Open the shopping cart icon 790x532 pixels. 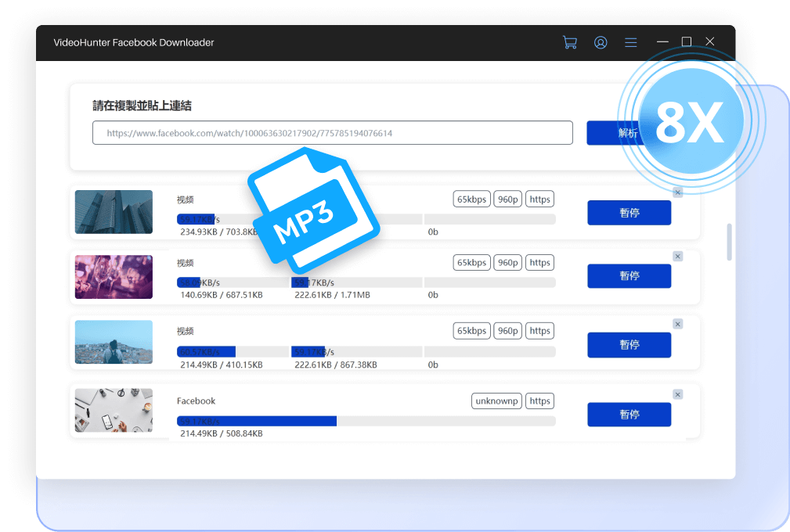(570, 42)
